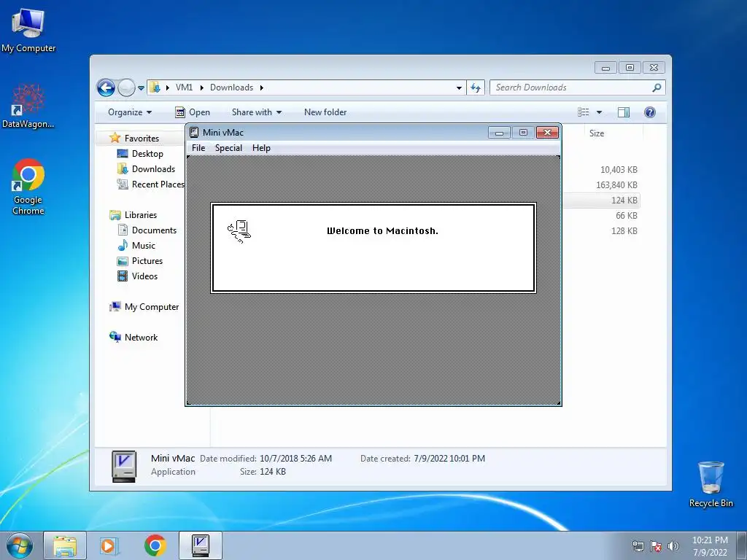
Task: Click the Macintosh startup icon in the welcome box
Action: [x=239, y=231]
